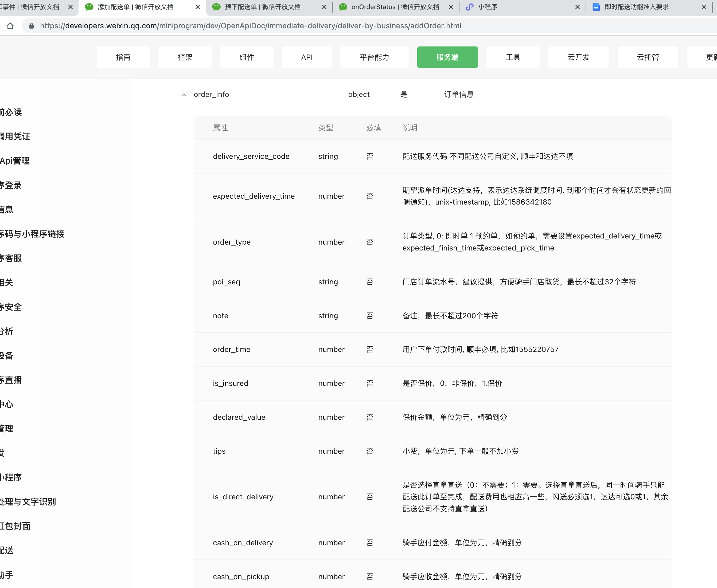The width and height of the screenshot is (717, 588).
Task: Switch to 即时配送功能准入要求 tab
Action: click(636, 7)
